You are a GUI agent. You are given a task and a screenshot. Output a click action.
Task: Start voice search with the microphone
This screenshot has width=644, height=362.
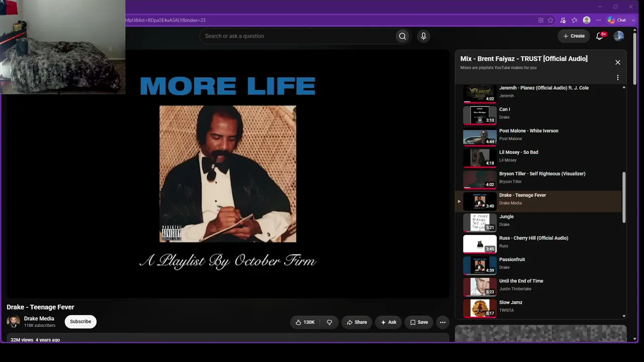tap(424, 36)
